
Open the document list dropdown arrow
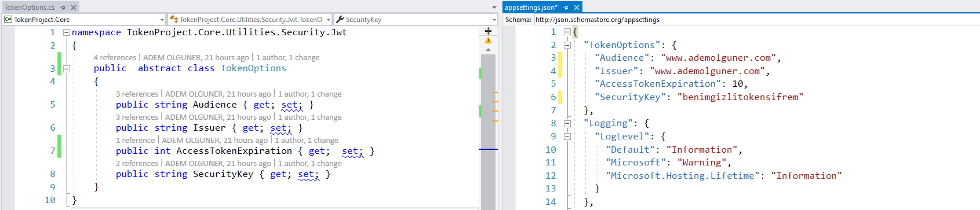[494, 8]
